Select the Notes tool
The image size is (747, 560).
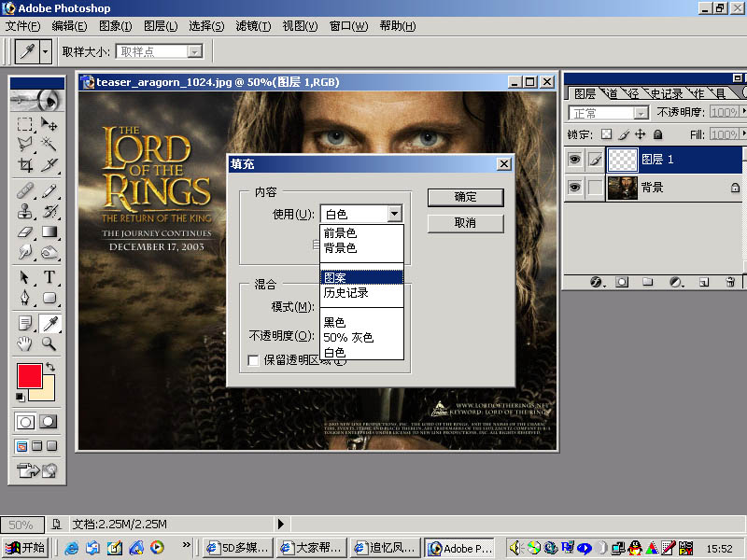(x=25, y=323)
